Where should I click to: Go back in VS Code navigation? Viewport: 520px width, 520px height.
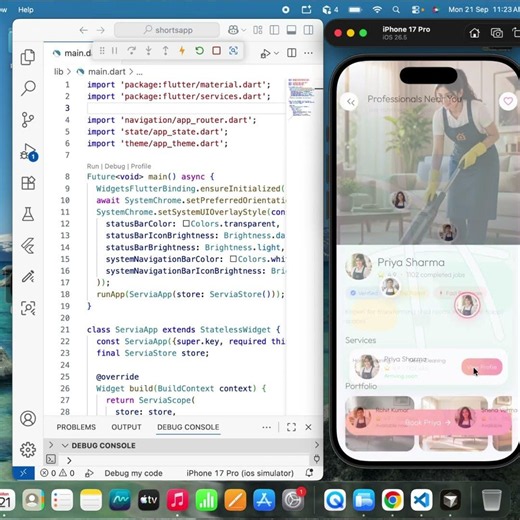tap(83, 30)
